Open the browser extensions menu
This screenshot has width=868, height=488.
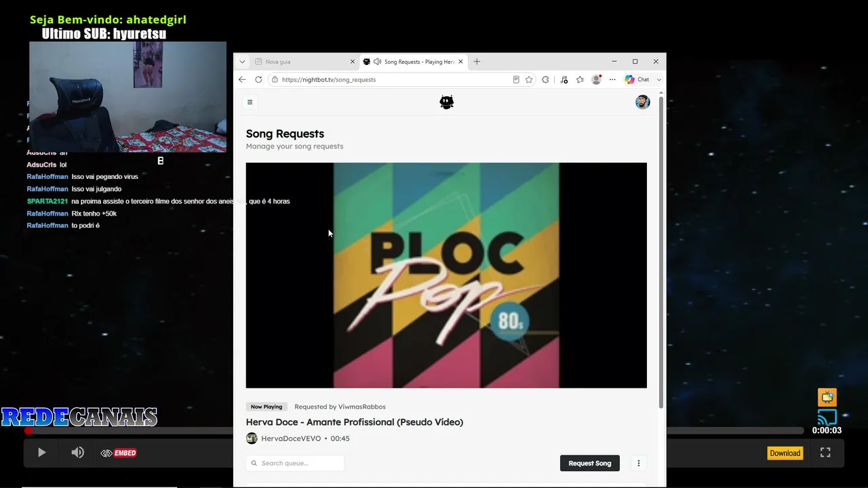click(545, 79)
